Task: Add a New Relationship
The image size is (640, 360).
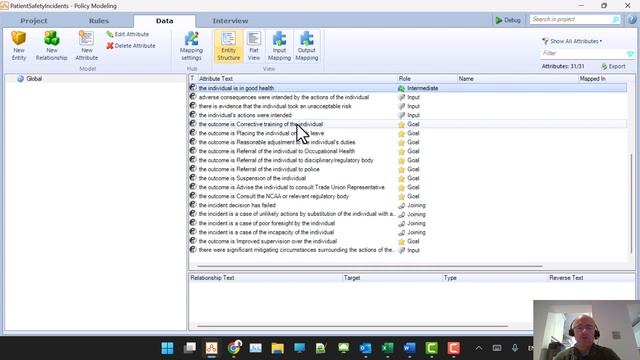Action: (x=51, y=46)
